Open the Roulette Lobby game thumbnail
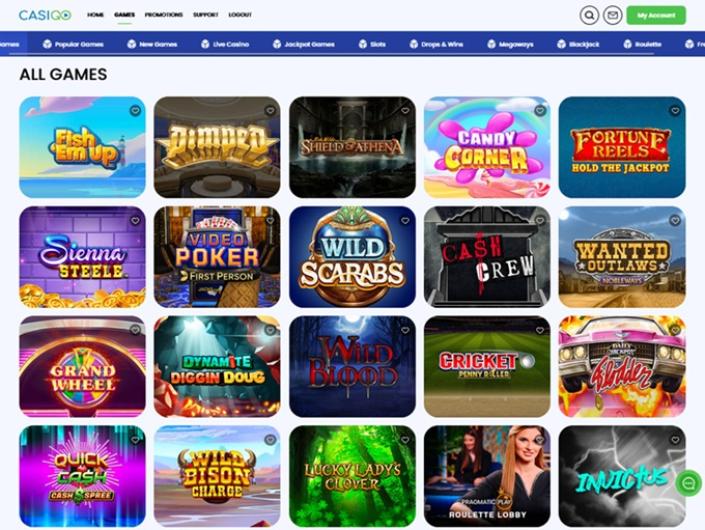 coord(487,476)
